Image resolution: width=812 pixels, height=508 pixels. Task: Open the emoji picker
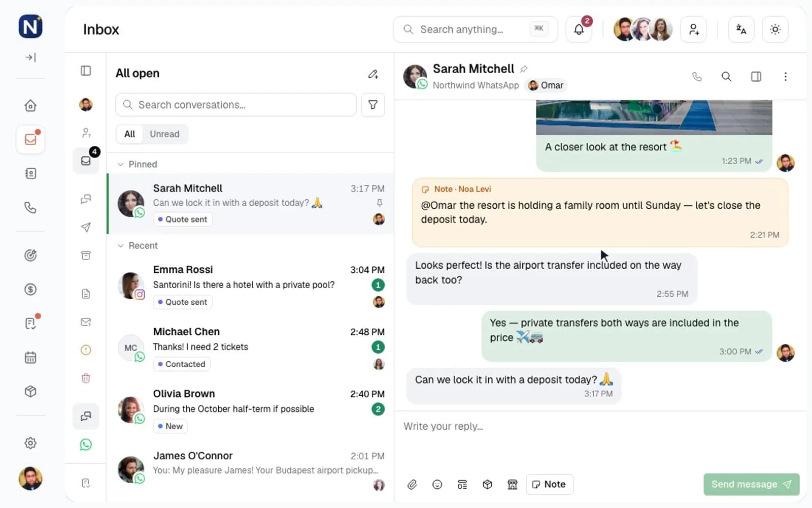coord(437,485)
